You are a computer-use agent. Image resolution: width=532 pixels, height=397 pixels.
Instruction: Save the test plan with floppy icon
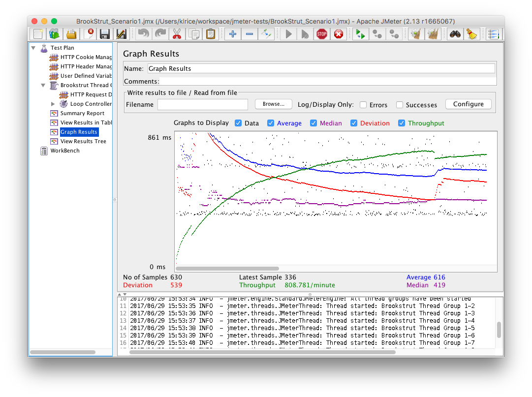104,34
